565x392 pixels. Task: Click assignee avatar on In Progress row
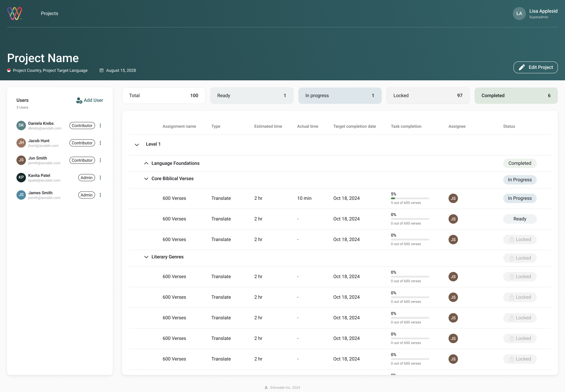click(453, 198)
